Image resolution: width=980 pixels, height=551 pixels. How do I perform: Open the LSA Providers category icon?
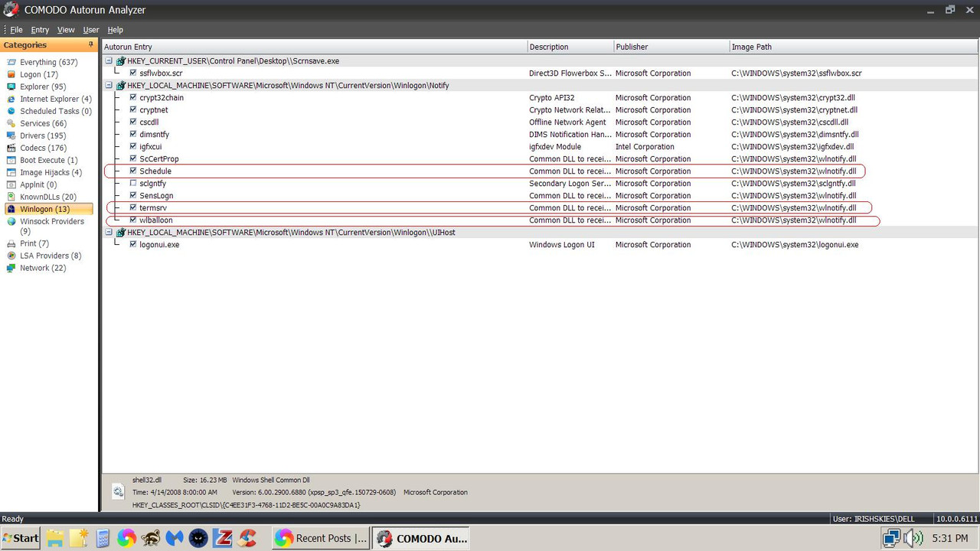11,256
